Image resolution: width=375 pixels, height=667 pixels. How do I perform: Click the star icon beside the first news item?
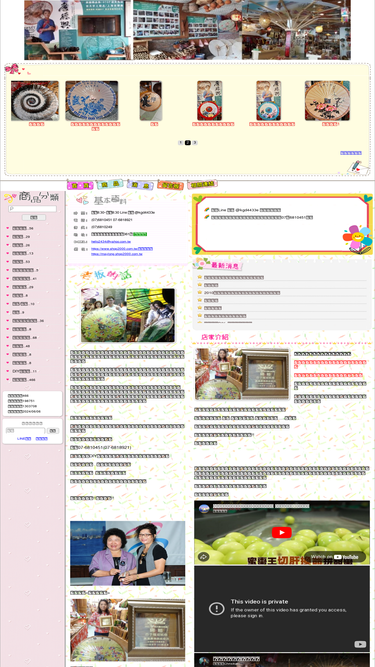200,277
